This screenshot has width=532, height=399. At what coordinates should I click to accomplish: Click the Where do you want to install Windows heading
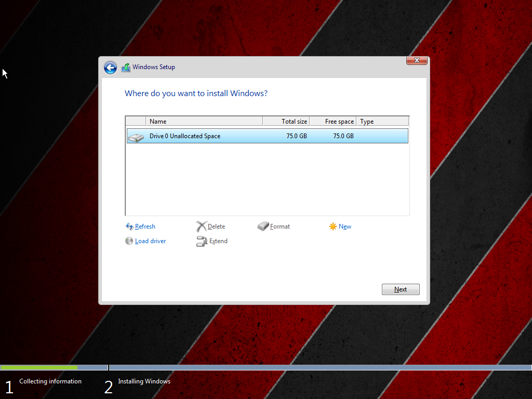click(x=196, y=94)
